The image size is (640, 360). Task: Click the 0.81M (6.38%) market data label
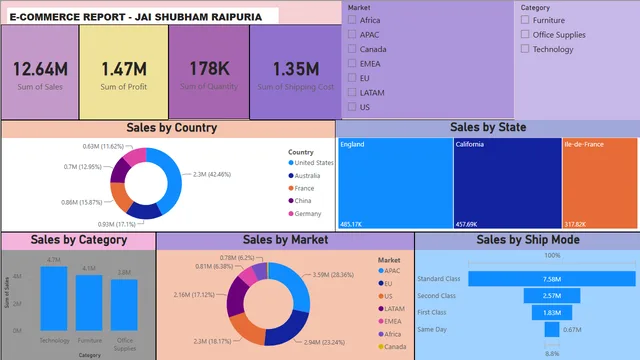point(214,266)
